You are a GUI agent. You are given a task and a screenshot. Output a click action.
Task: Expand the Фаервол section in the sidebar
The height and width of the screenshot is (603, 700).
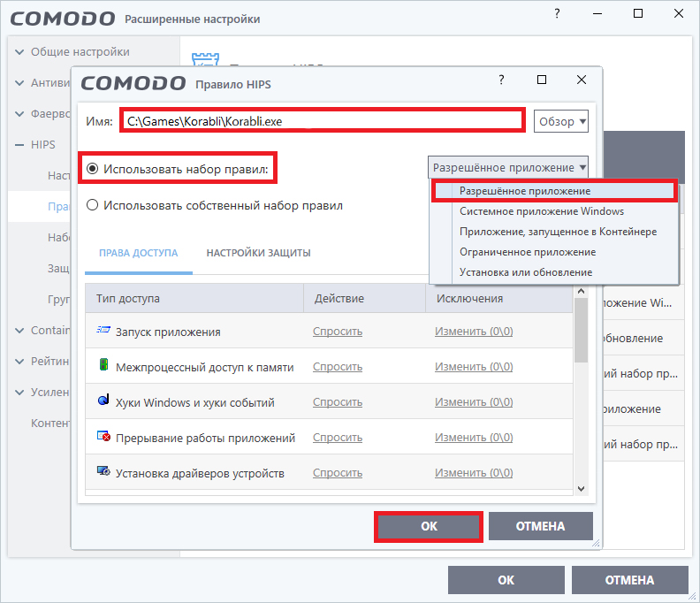coord(19,113)
